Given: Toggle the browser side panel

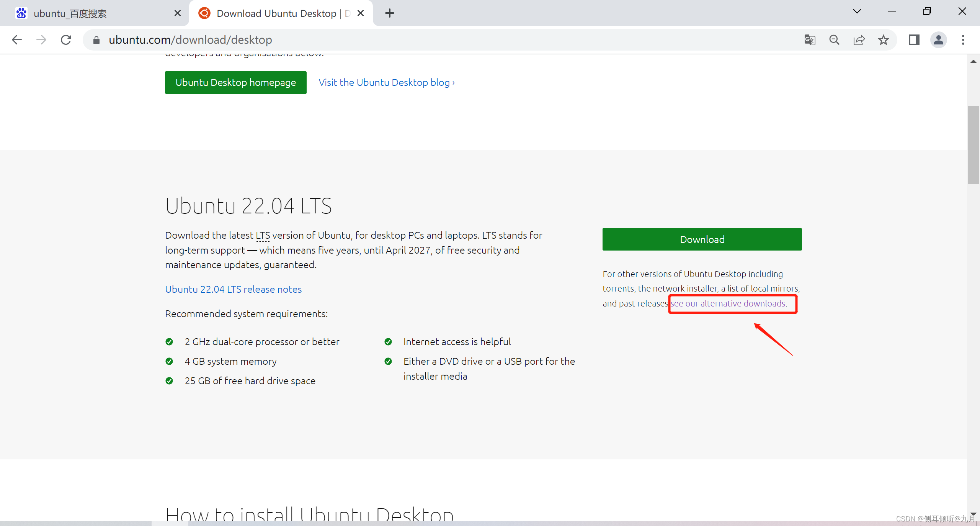Looking at the screenshot, I should (x=914, y=40).
